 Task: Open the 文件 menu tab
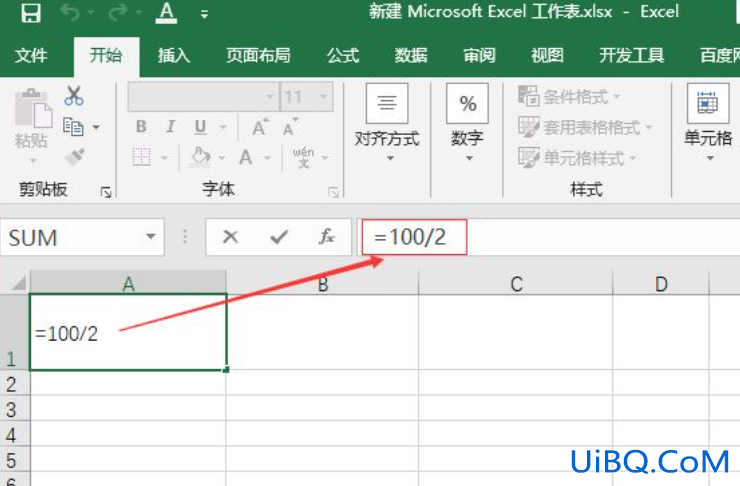point(31,56)
